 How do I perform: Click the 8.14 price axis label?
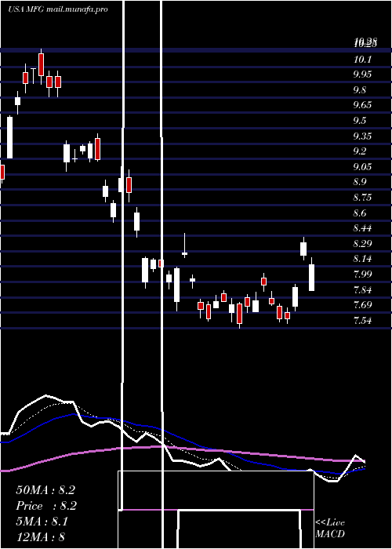(362, 259)
